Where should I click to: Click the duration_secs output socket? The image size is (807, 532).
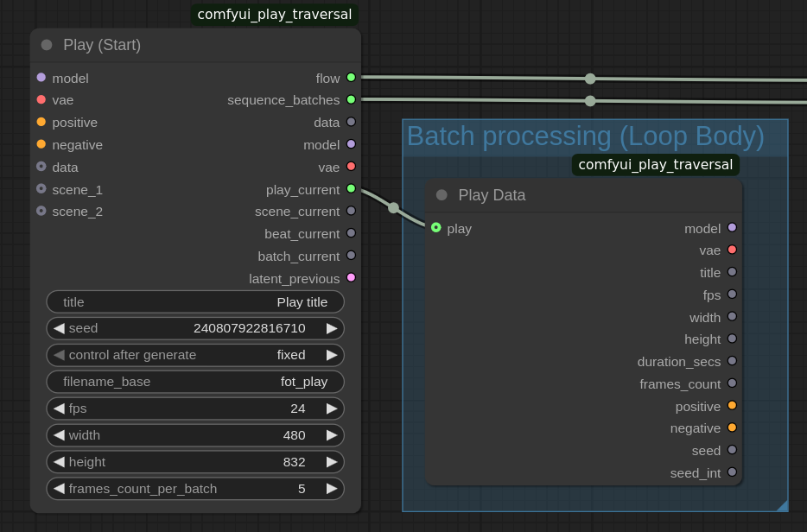click(x=732, y=361)
